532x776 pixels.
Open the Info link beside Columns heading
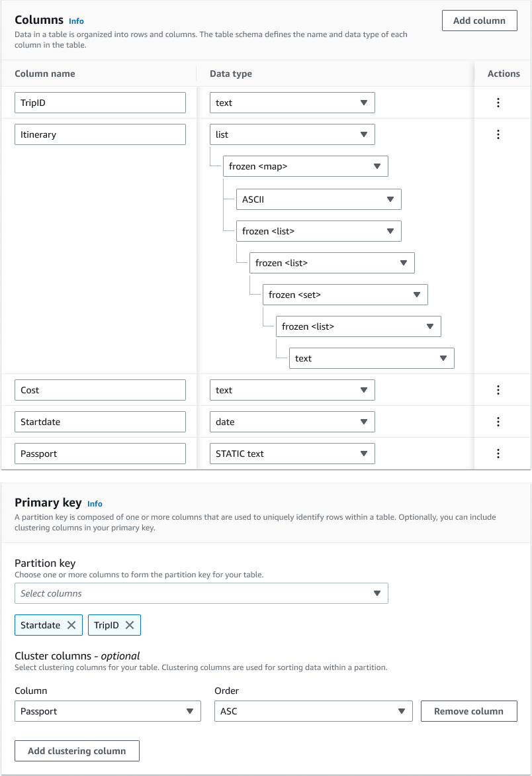tap(76, 21)
